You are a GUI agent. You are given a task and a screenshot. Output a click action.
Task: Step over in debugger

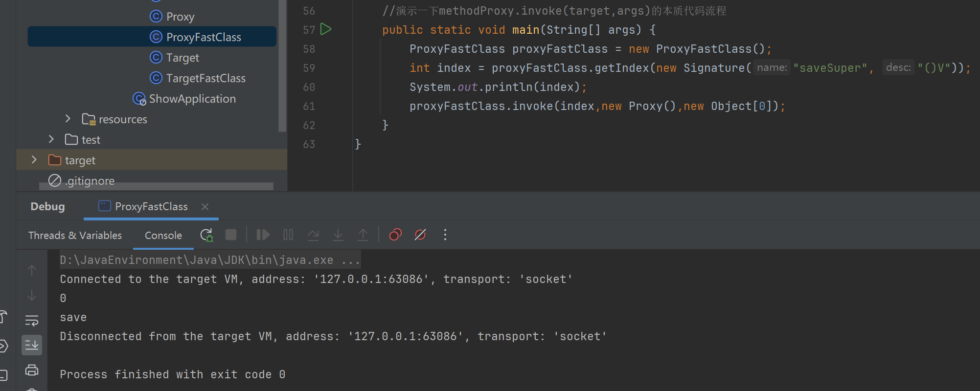point(313,235)
